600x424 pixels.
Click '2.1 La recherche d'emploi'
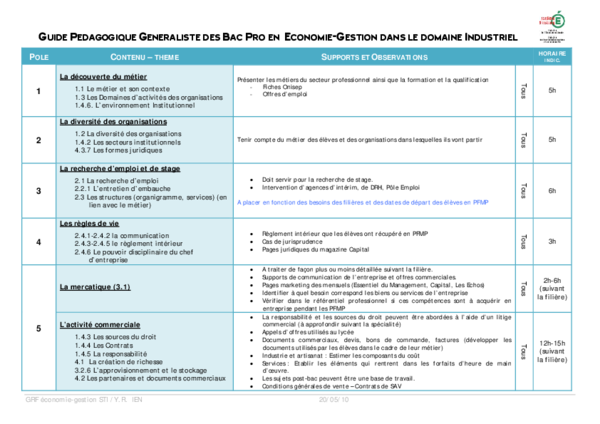[116, 180]
